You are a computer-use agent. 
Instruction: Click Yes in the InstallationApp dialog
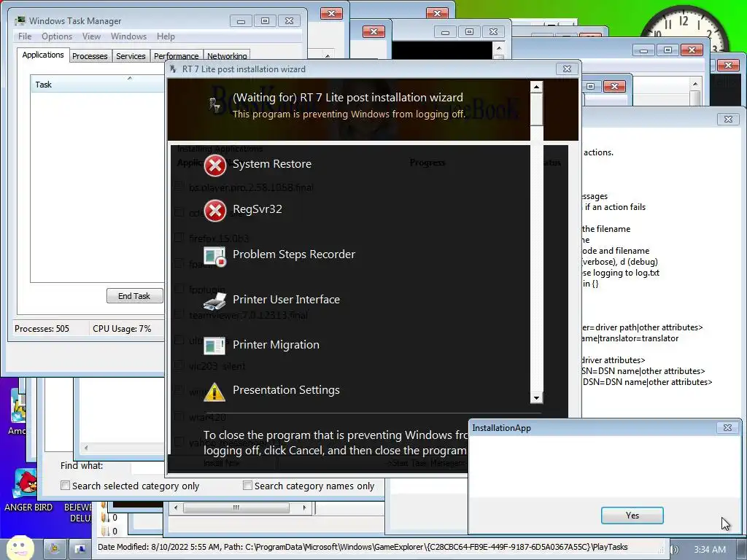tap(632, 516)
